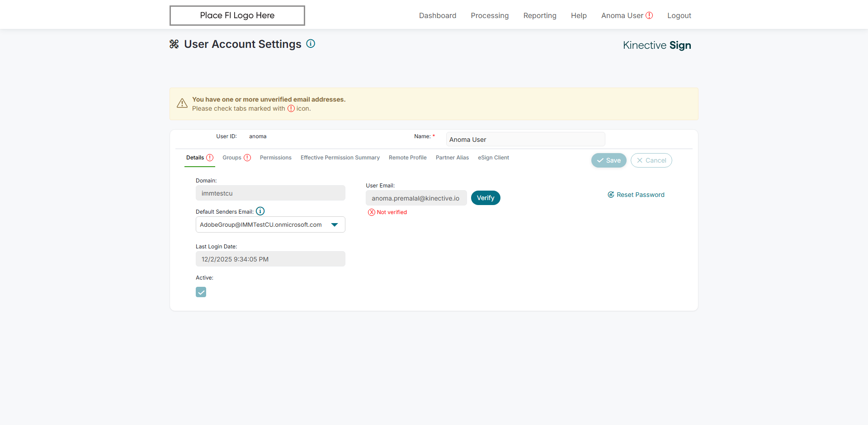The width and height of the screenshot is (868, 425).
Task: Click the red alert icon on Groups tab
Action: (247, 158)
